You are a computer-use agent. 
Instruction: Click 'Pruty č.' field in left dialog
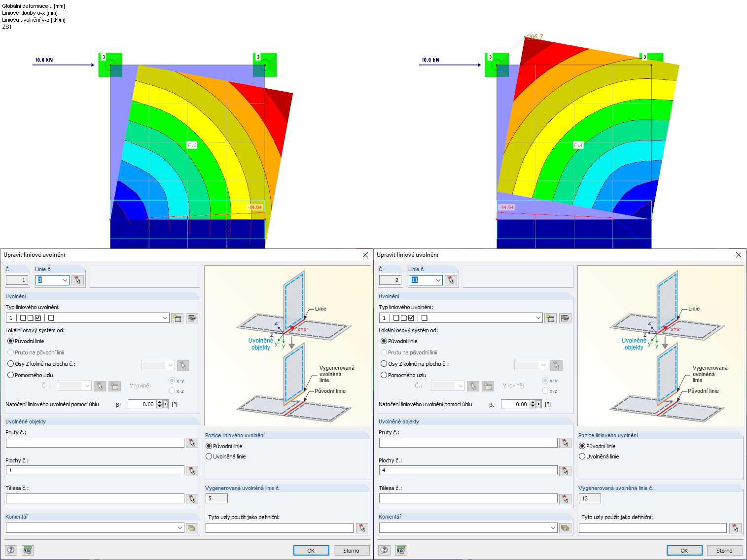point(95,443)
